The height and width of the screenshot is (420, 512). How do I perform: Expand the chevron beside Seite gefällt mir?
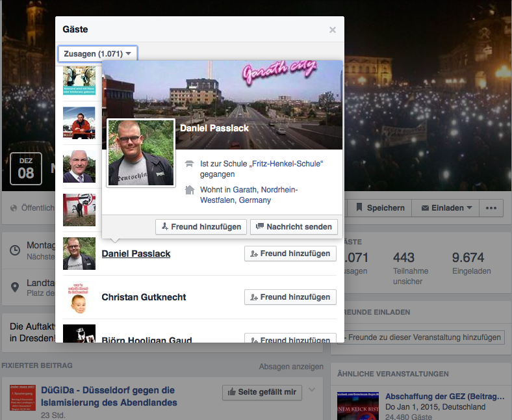(311, 390)
